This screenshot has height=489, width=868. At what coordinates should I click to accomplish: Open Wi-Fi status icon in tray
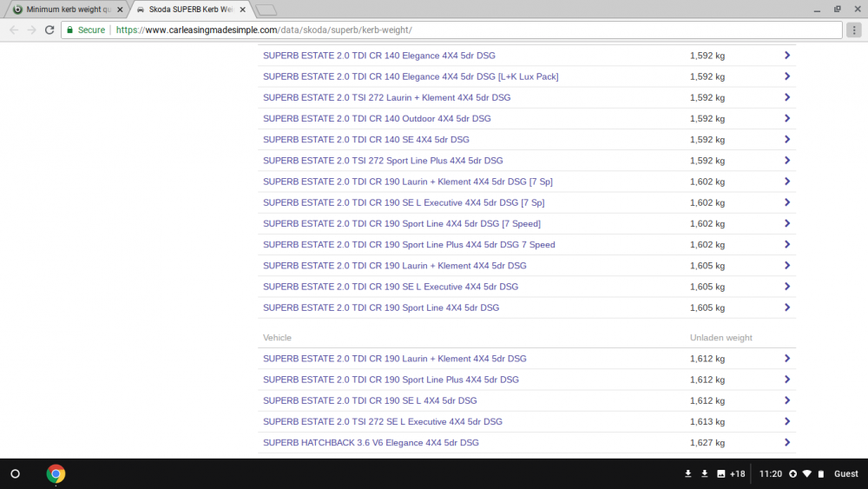807,474
